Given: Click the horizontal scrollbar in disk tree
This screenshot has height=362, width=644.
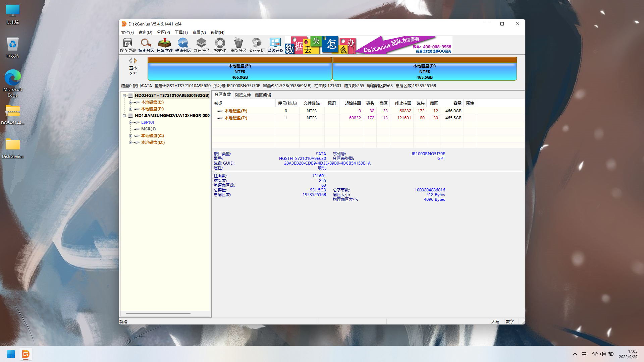Looking at the screenshot, I should (x=158, y=314).
